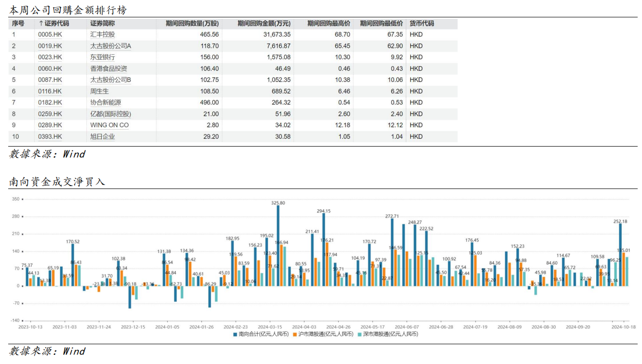This screenshot has height=364, width=642.
Task: Open security code 0087.HK
Action: (x=50, y=80)
